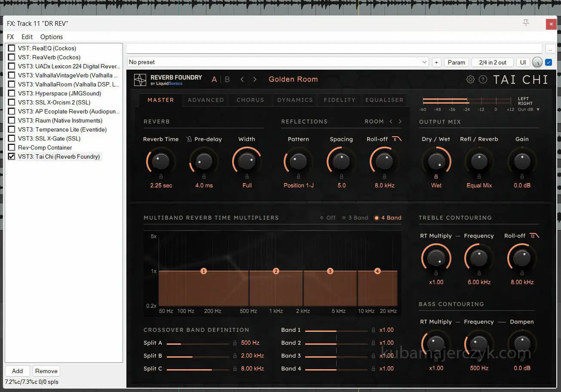Enable the ReaEQ plugin checkbox

point(12,48)
